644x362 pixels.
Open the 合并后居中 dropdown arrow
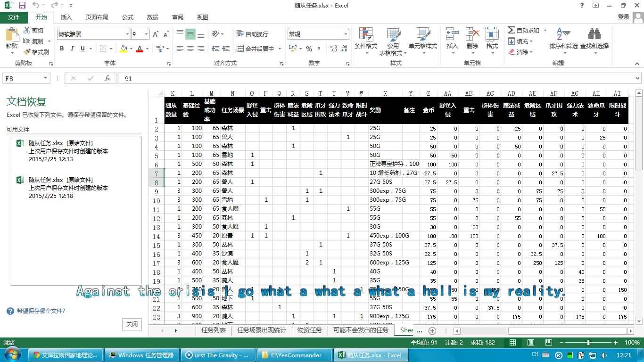click(x=280, y=49)
